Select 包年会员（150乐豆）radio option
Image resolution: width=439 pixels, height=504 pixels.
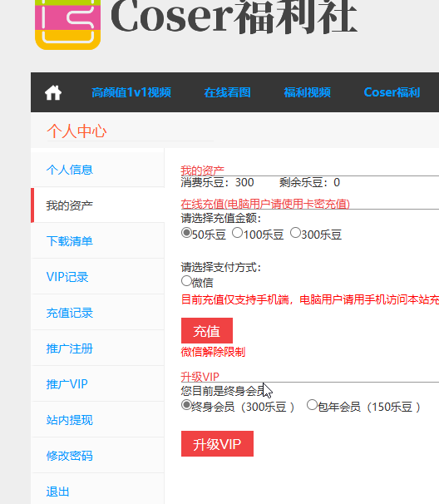(x=312, y=405)
